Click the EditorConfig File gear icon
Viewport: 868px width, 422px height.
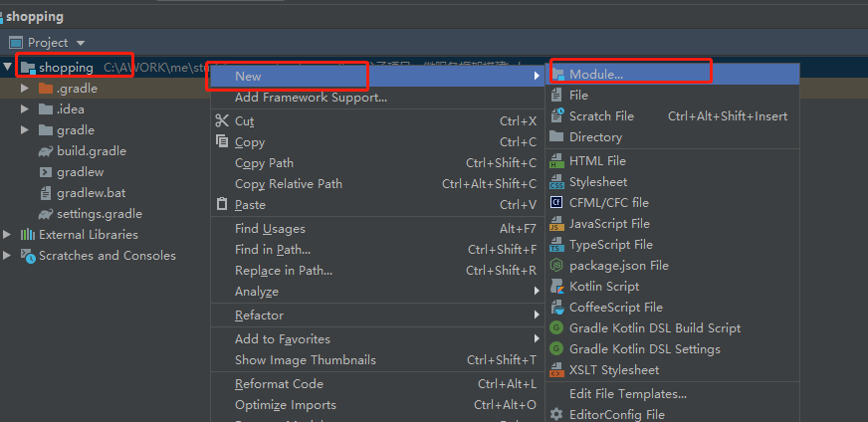point(556,414)
